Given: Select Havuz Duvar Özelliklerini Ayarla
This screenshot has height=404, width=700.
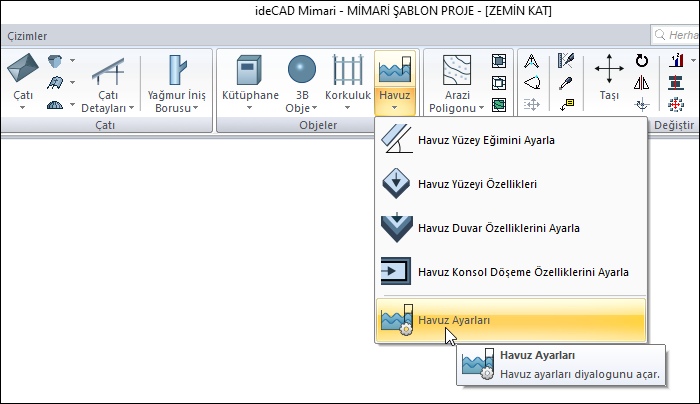Looking at the screenshot, I should pos(511,228).
